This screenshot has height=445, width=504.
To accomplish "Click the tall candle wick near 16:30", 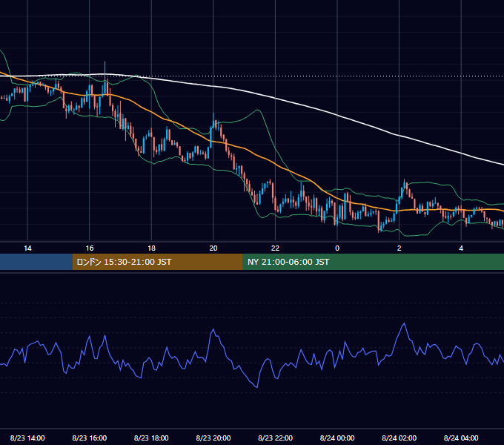I will [x=105, y=79].
